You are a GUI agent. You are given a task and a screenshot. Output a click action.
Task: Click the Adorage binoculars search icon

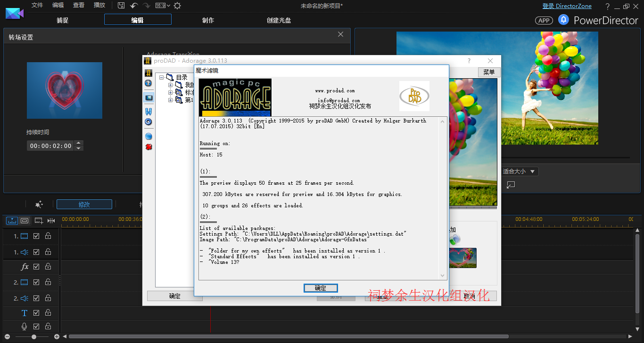click(148, 112)
